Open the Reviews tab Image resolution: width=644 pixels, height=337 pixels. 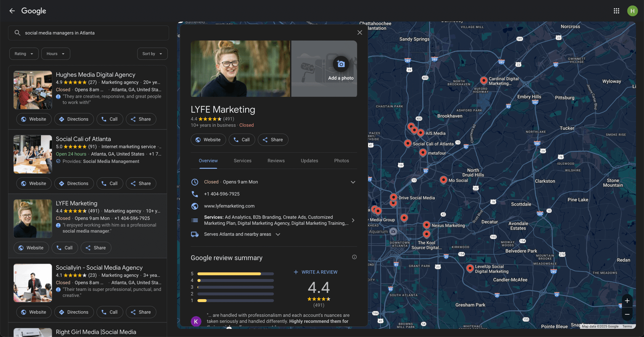[x=276, y=161]
